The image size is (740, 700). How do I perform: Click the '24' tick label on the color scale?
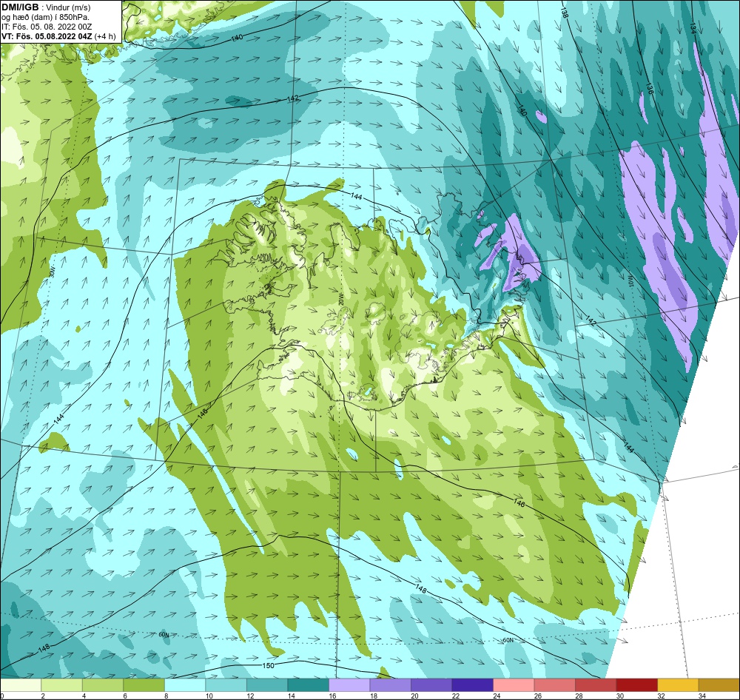point(497,696)
